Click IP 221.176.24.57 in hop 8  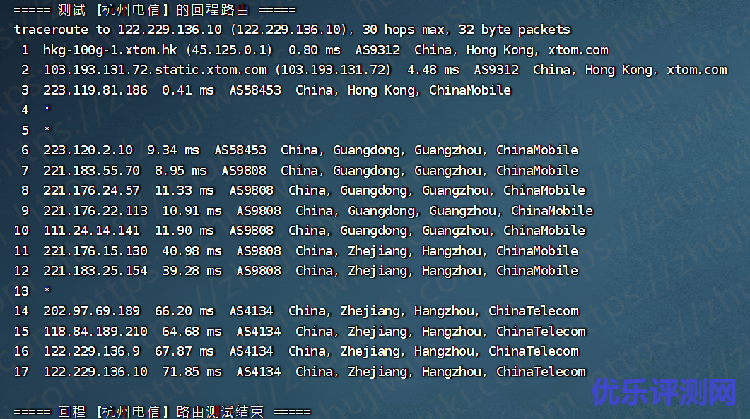(x=92, y=191)
